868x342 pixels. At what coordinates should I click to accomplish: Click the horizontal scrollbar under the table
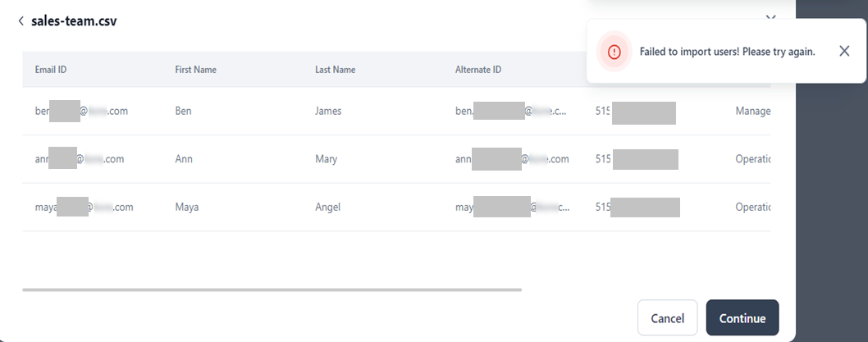point(272,290)
